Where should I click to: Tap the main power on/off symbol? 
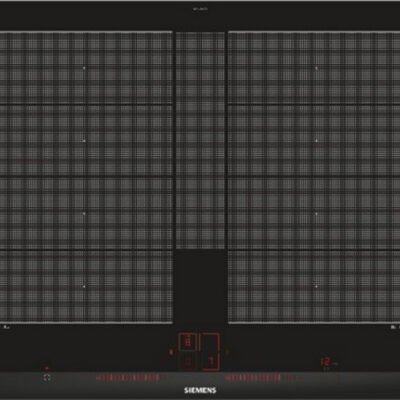(47, 378)
